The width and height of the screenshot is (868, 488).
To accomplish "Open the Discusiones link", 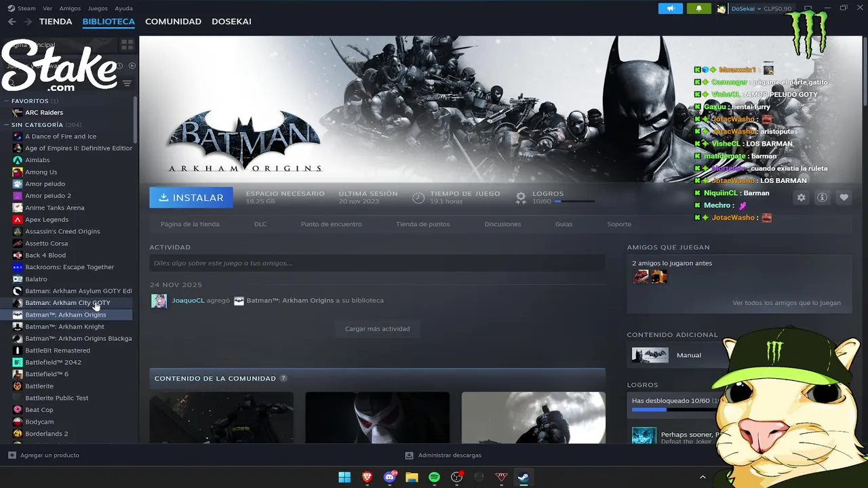I will [502, 224].
